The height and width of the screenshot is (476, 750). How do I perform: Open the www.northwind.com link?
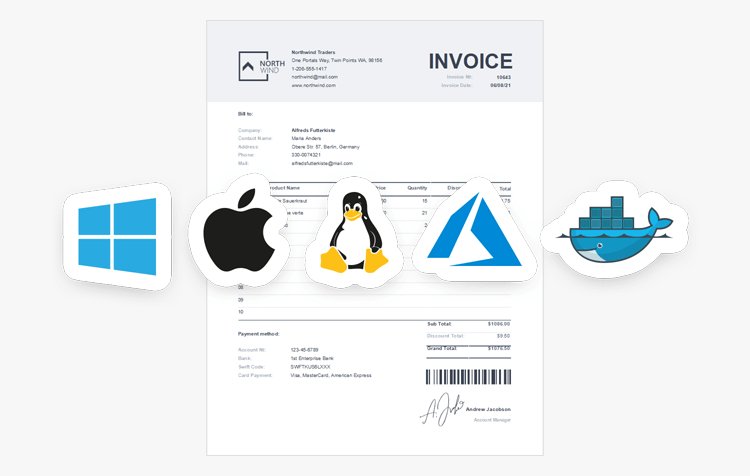pyautogui.click(x=313, y=86)
